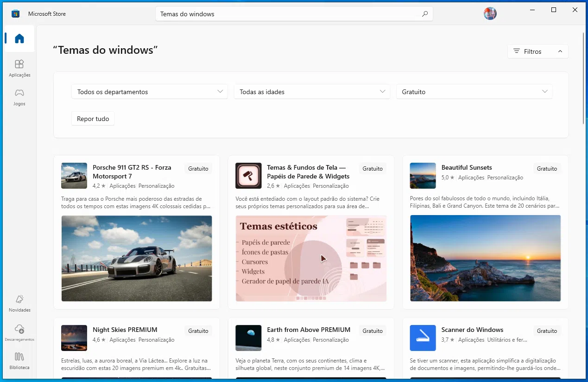Collapse the Filtros panel

tap(538, 51)
